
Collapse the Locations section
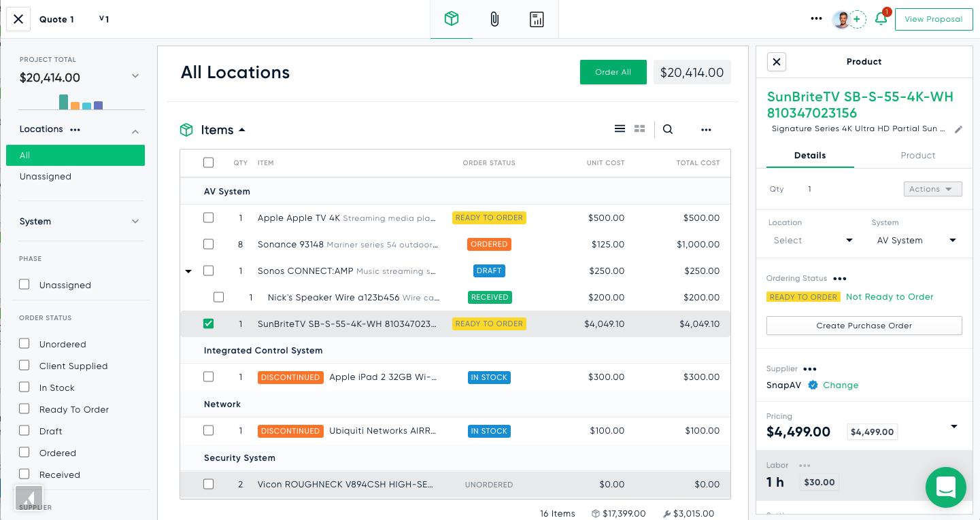tap(135, 131)
